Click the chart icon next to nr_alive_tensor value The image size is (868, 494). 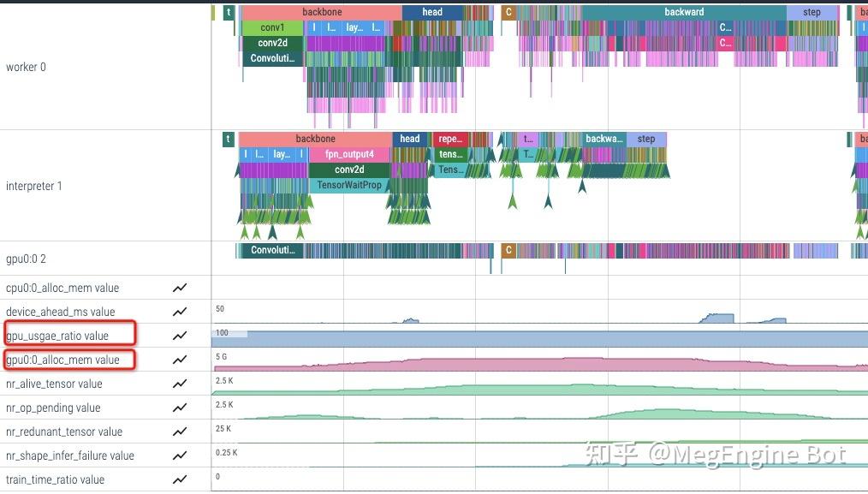(x=180, y=384)
